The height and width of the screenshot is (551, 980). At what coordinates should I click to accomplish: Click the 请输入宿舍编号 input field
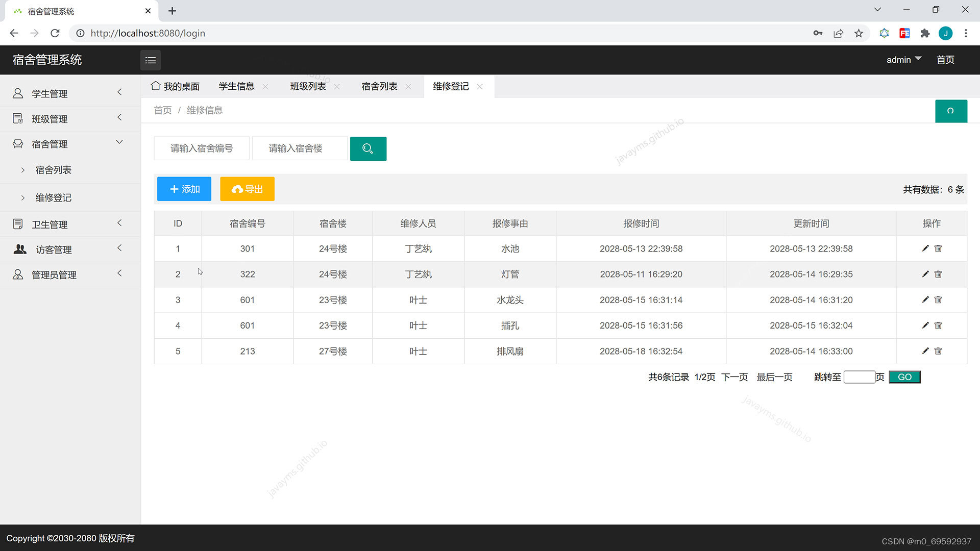point(202,148)
